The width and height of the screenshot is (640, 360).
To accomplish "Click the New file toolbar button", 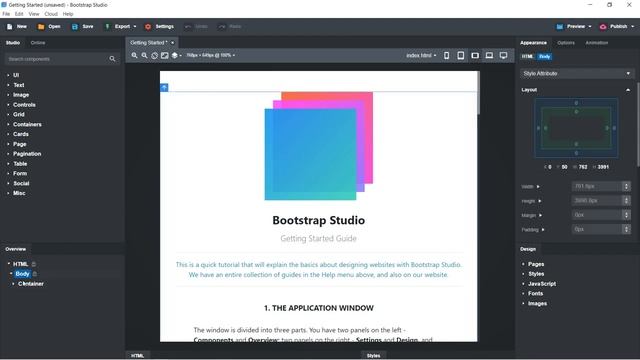I will click(x=17, y=27).
